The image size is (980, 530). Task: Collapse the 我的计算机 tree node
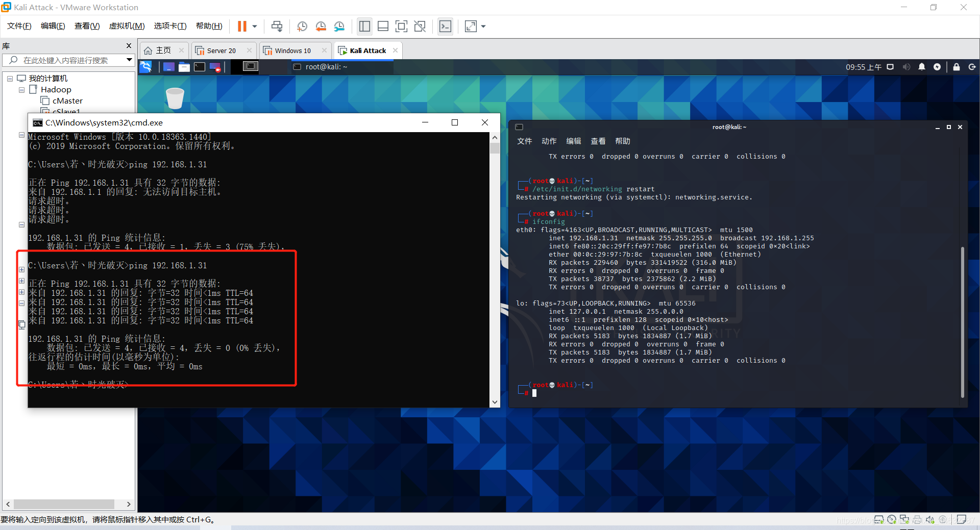point(10,79)
